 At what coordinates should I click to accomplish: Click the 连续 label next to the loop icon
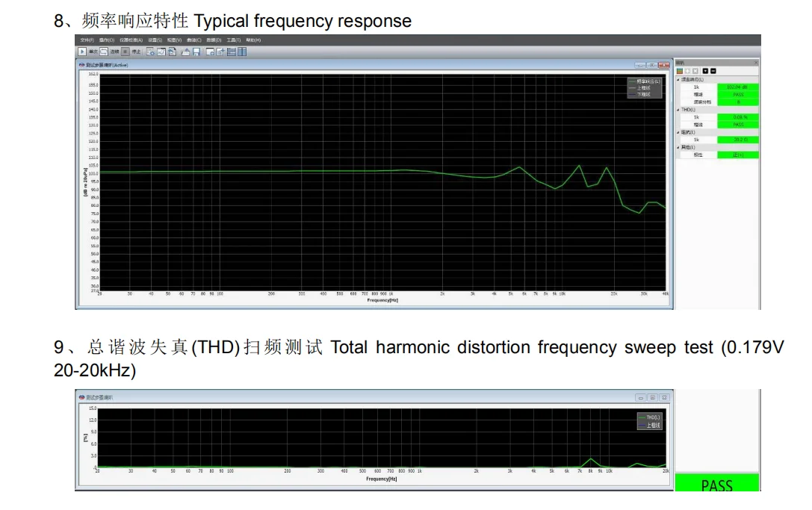pos(114,52)
